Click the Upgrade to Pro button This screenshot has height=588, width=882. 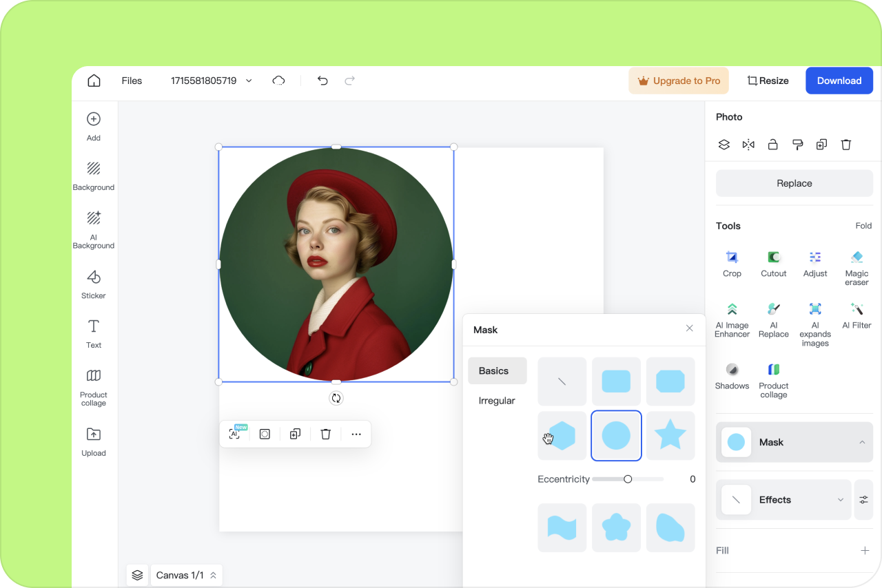(679, 81)
